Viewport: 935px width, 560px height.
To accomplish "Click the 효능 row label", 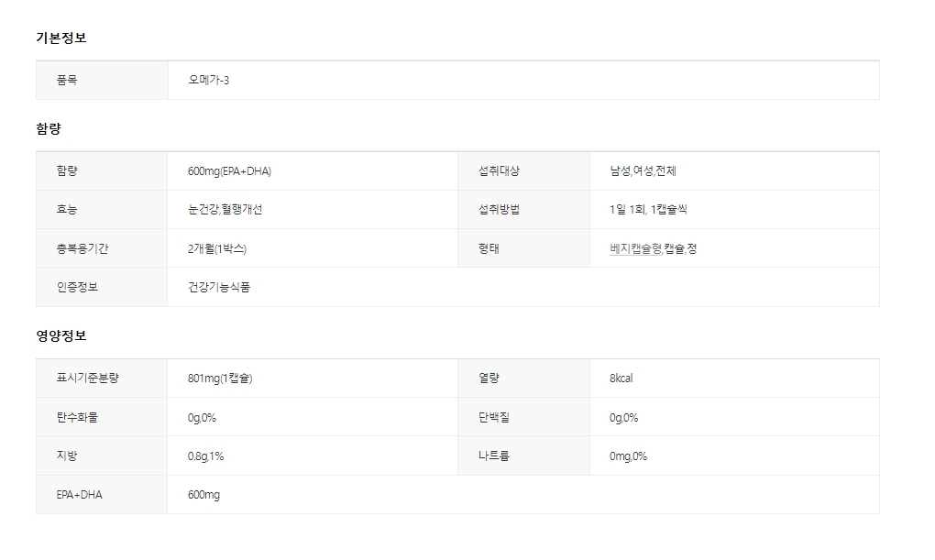I will tap(67, 210).
